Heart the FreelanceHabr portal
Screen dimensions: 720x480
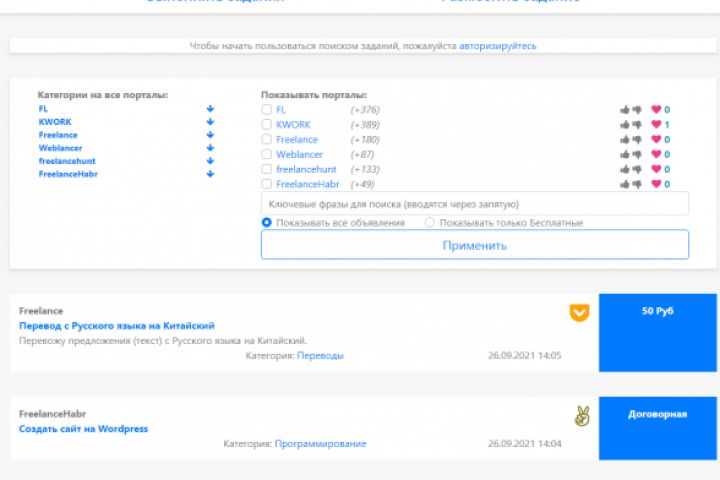656,184
